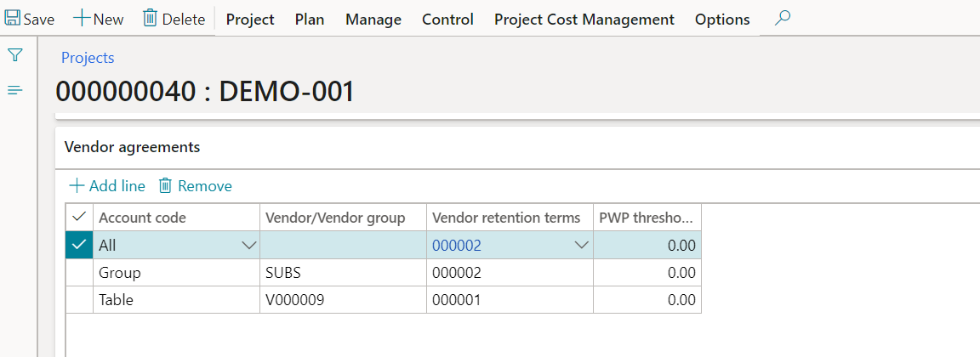
Task: Collapse the Vendor agreements section
Action: click(132, 147)
